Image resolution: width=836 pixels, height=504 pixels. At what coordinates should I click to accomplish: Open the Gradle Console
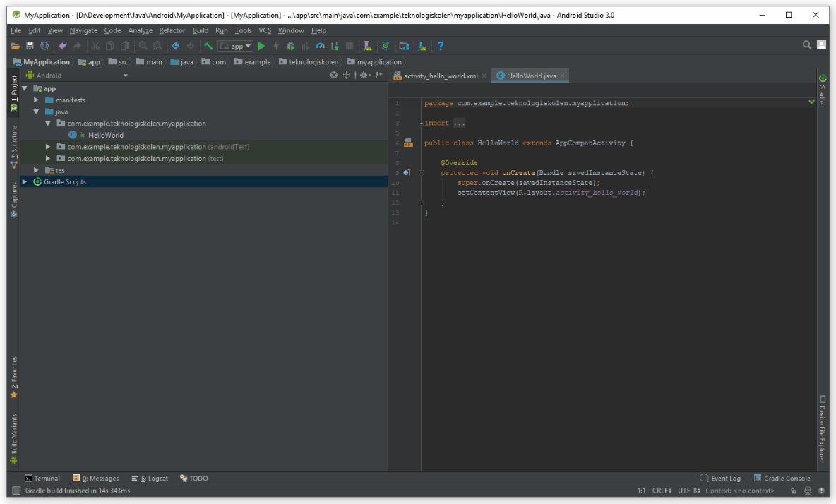point(782,479)
